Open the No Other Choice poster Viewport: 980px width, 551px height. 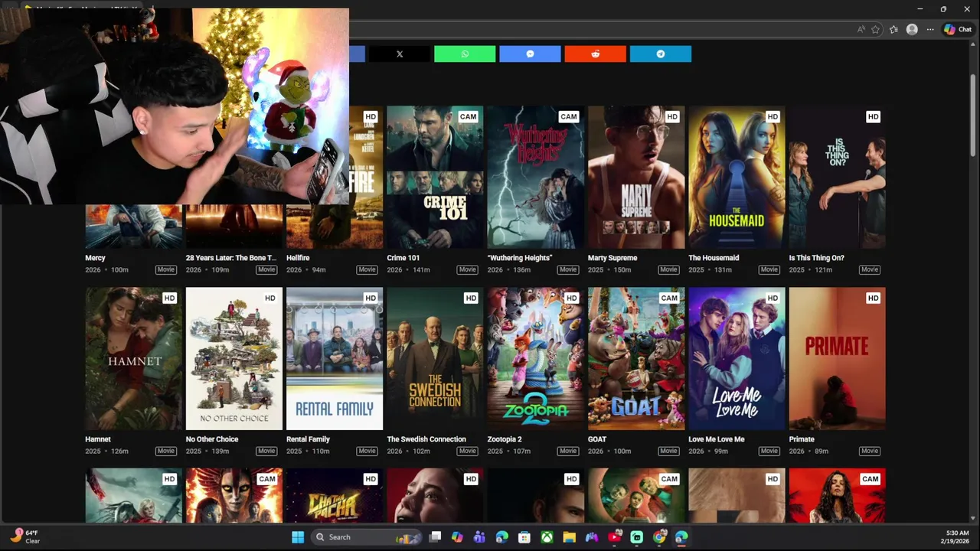234,359
